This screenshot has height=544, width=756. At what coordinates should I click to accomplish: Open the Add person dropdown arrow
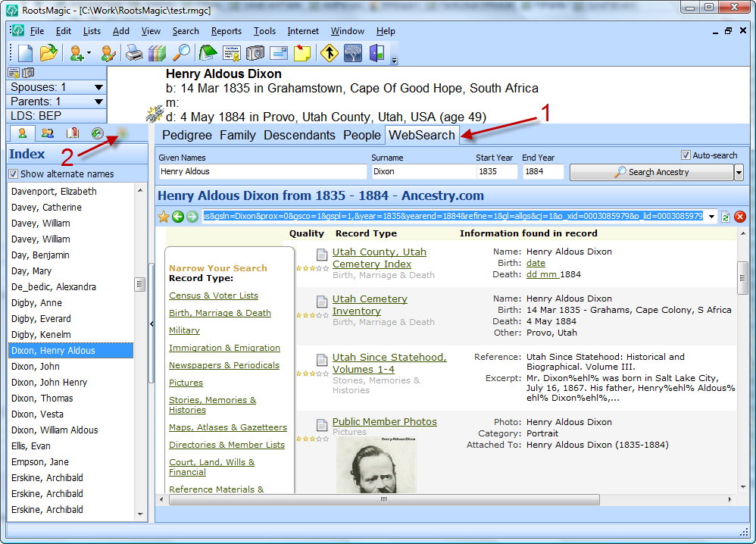pyautogui.click(x=89, y=53)
